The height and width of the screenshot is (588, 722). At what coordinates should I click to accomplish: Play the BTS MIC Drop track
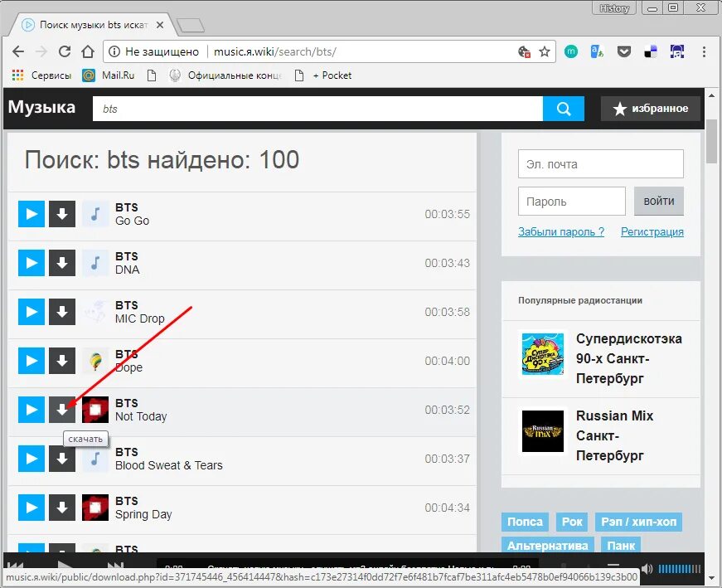click(x=31, y=312)
